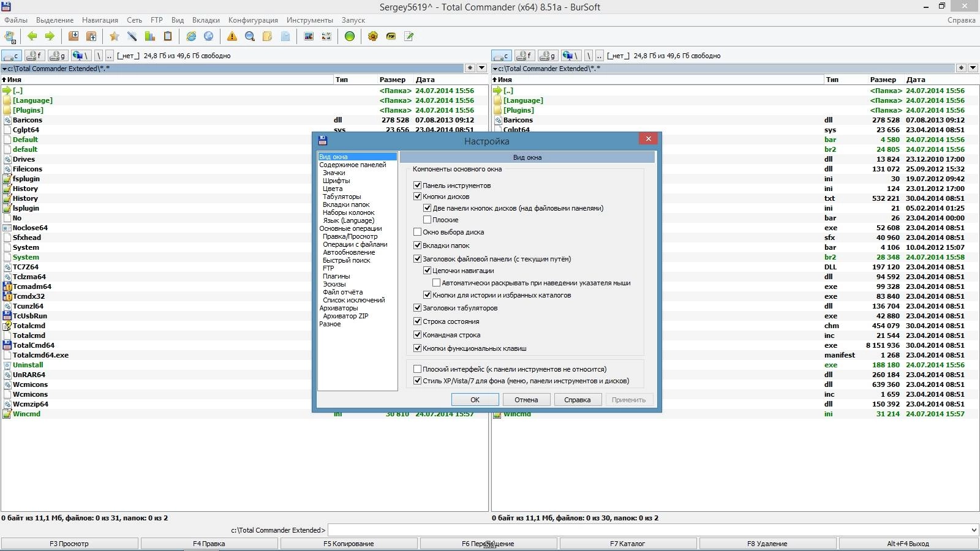Click the Дата column header in right panel
Viewport: 980px width, 551px height.
coord(916,80)
